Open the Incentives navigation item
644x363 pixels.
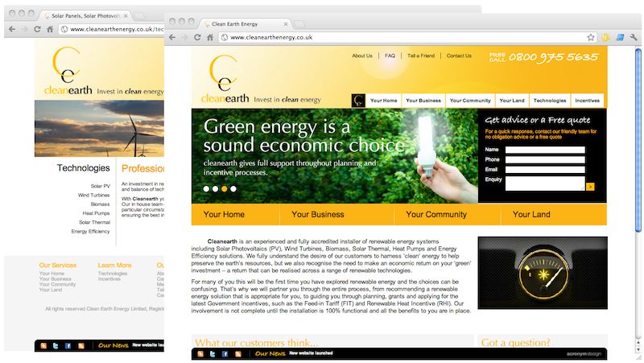pyautogui.click(x=588, y=101)
